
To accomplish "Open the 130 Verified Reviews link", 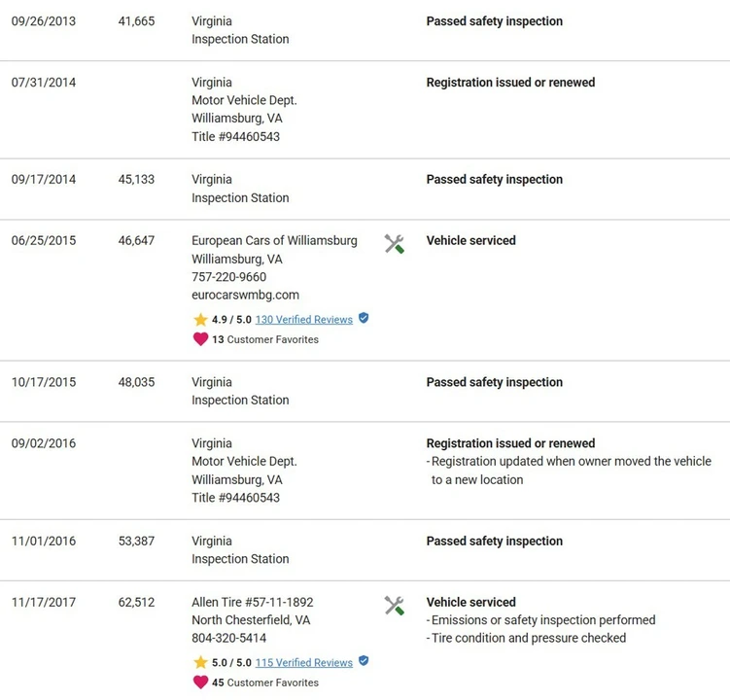I will point(304,320).
